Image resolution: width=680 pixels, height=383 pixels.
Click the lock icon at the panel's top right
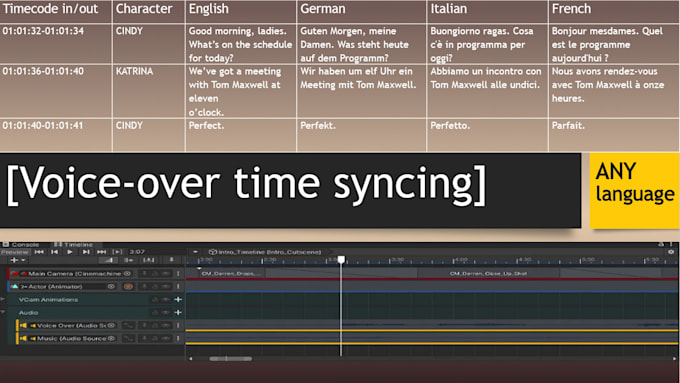tap(660, 244)
